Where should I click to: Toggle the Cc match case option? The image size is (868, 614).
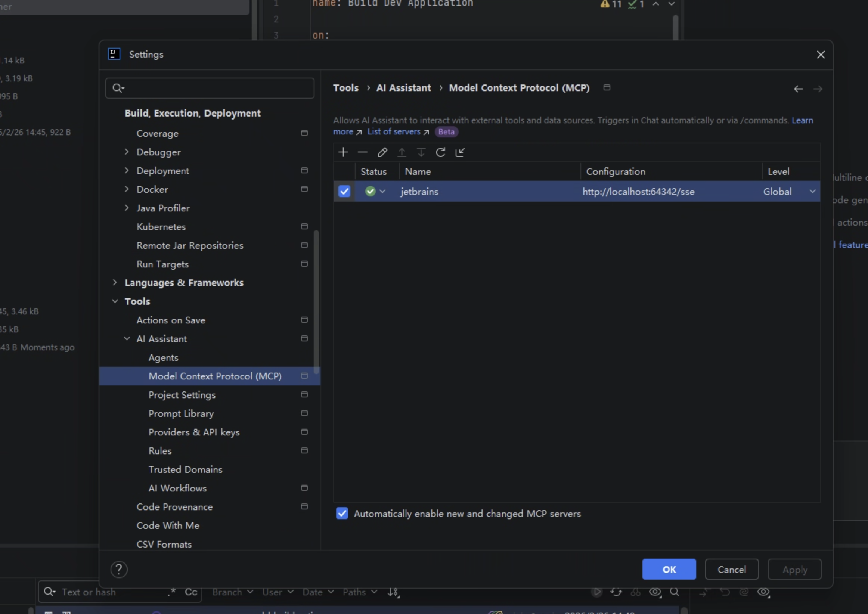191,592
